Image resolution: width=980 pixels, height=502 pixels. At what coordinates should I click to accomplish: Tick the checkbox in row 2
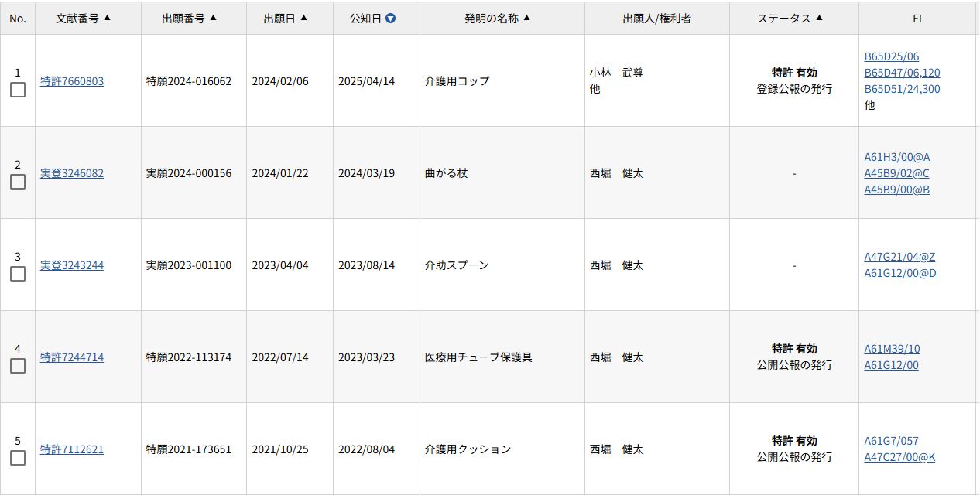point(18,182)
